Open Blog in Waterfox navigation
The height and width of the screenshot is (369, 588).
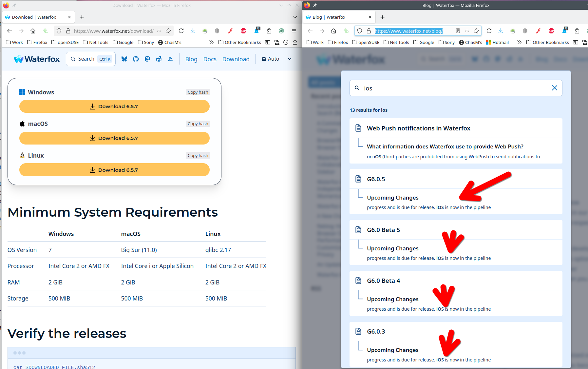(x=191, y=59)
